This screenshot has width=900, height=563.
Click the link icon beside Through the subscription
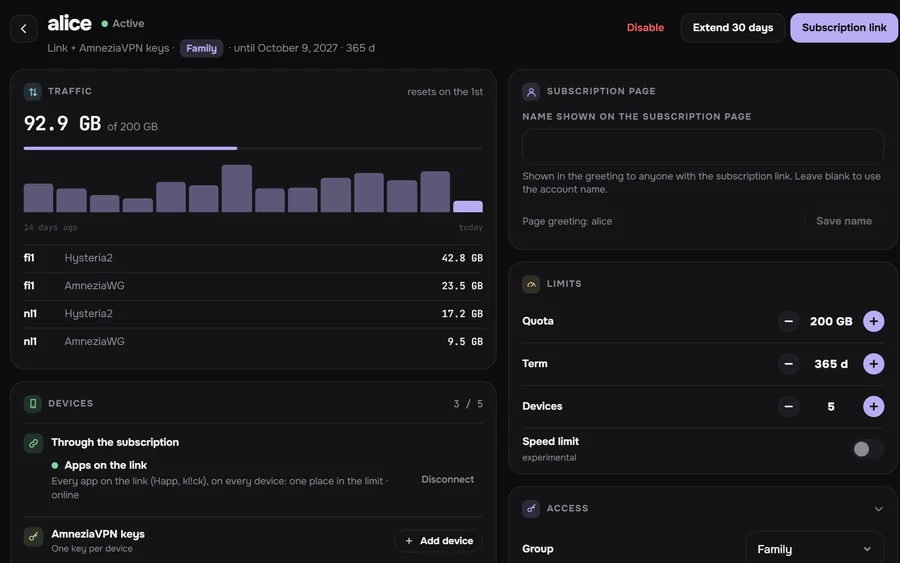coord(33,443)
